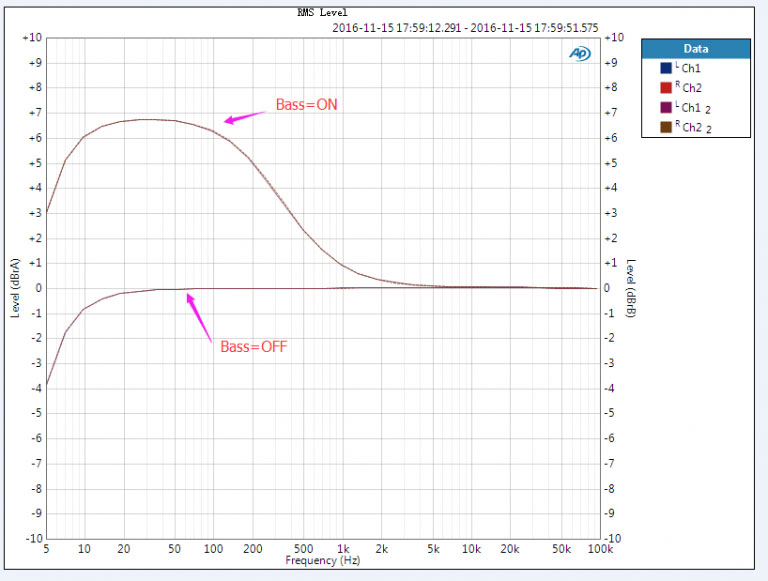The height and width of the screenshot is (581, 768).
Task: Click the AP logo in the graph corner
Action: coord(580,53)
